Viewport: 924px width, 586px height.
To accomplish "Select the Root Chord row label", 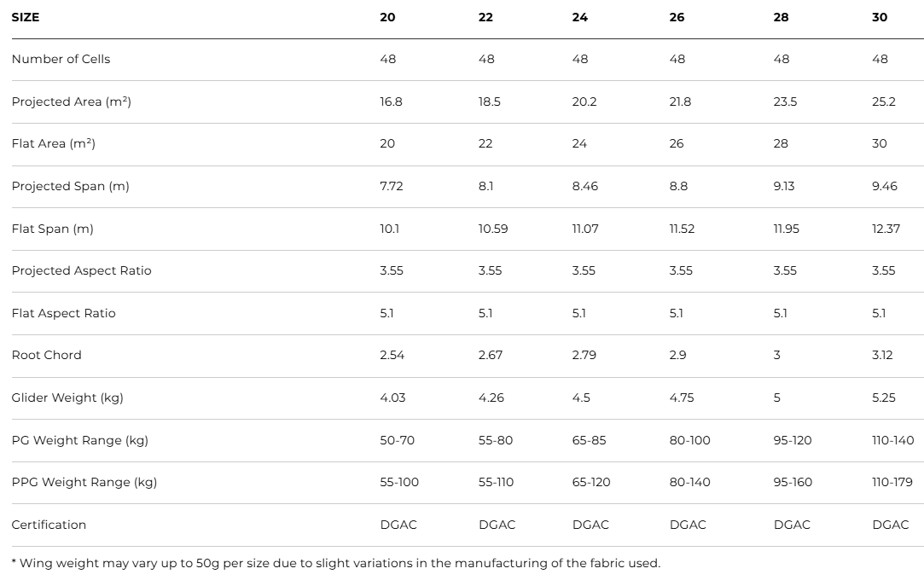I will (x=46, y=355).
